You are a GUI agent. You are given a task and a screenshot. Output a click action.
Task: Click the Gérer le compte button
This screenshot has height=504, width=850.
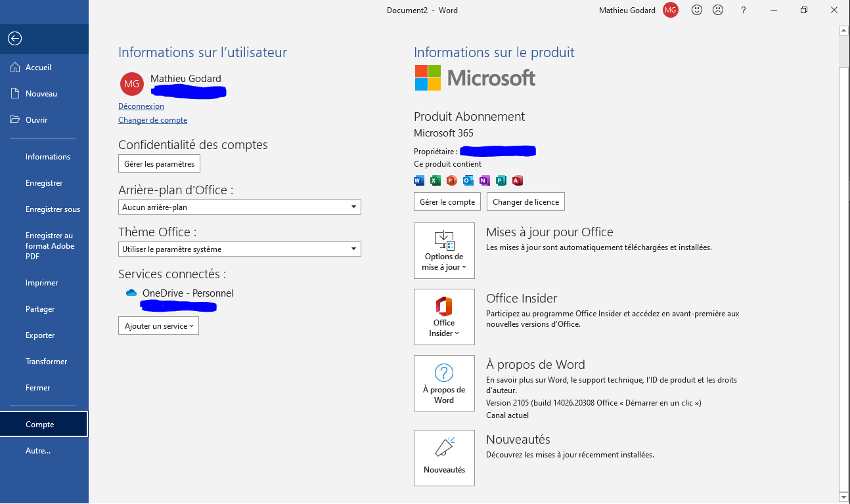[447, 201]
